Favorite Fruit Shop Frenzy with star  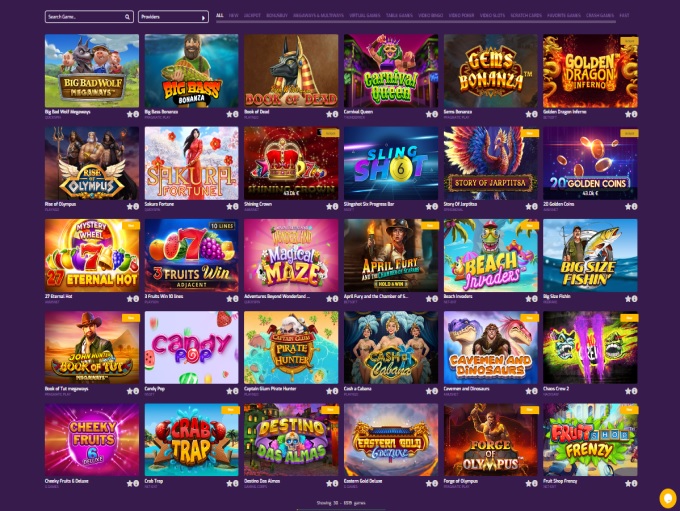pos(628,483)
